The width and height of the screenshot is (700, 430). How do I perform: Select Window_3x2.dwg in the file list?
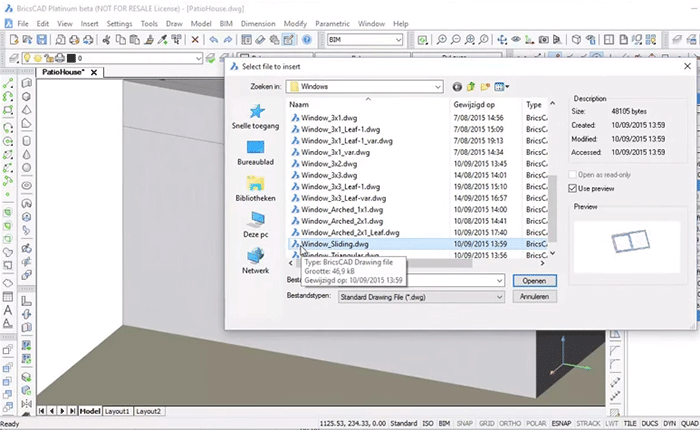coord(329,163)
